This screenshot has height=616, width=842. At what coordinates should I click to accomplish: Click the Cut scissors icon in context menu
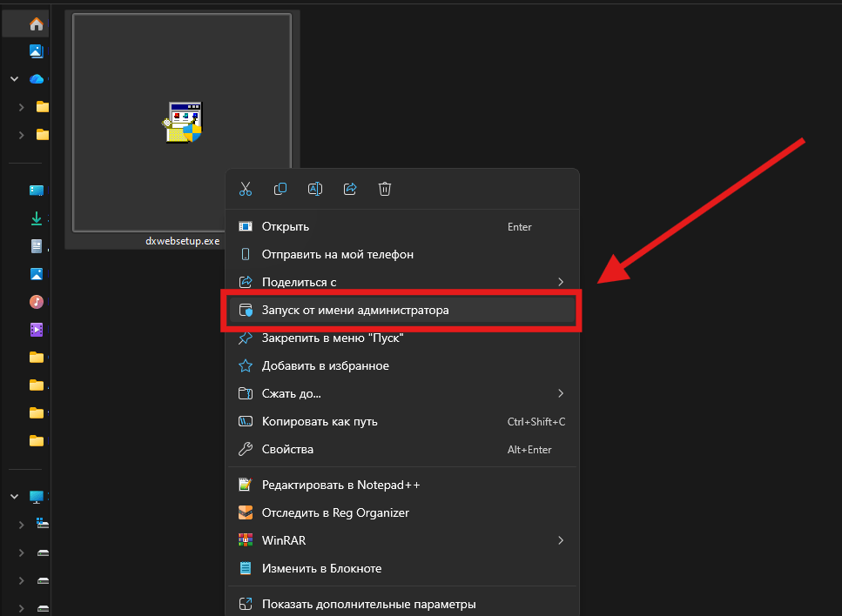coord(246,189)
